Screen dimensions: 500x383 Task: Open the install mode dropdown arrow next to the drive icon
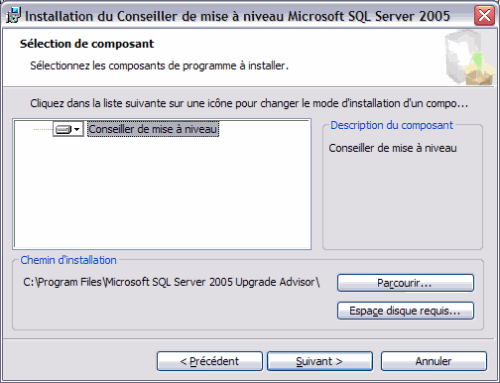point(77,129)
